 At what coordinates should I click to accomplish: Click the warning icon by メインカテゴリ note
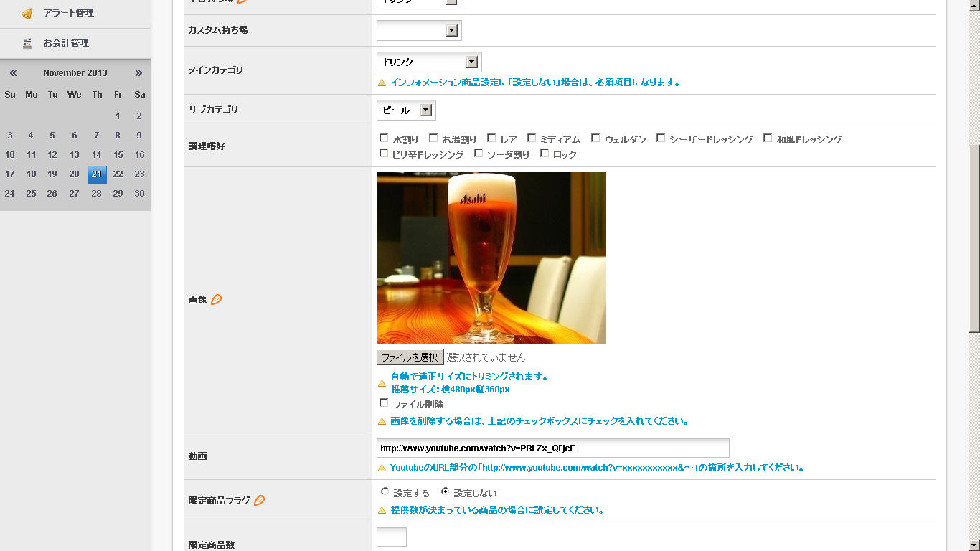coord(382,83)
